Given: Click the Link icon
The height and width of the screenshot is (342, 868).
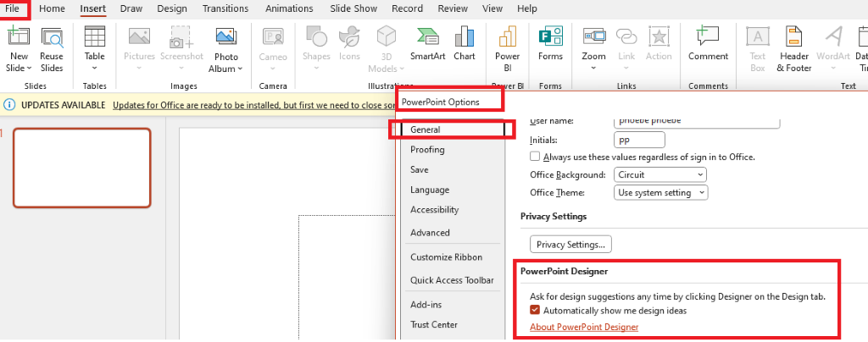Looking at the screenshot, I should 626,37.
